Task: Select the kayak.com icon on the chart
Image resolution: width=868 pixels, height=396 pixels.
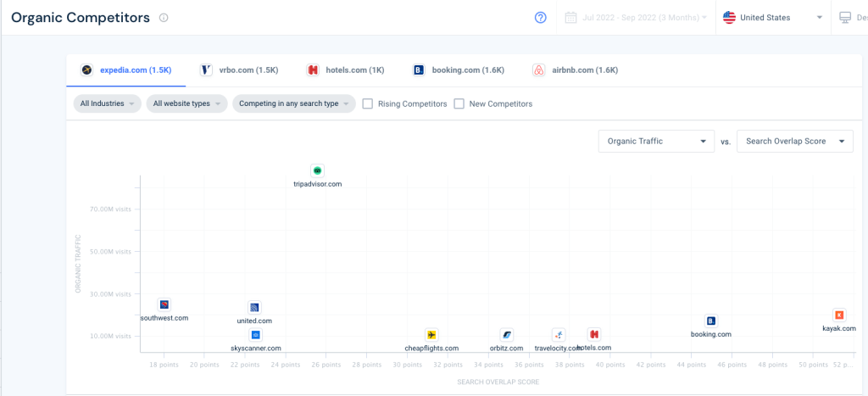Action: pyautogui.click(x=839, y=315)
